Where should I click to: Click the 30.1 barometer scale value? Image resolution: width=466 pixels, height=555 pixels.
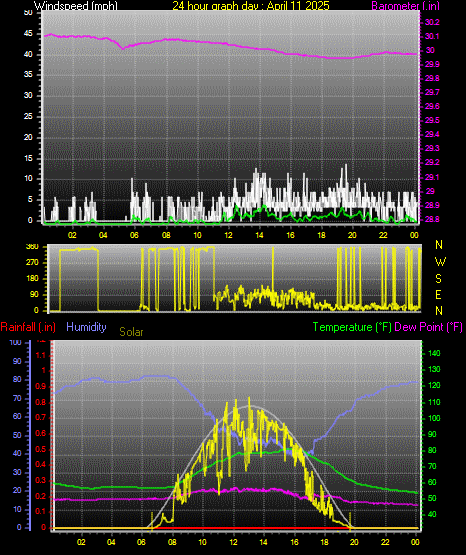click(432, 36)
